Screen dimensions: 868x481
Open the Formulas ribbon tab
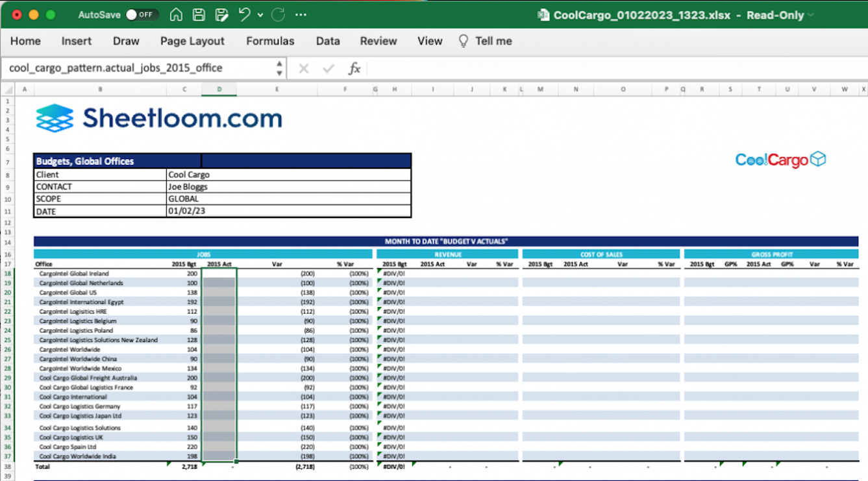coord(270,41)
